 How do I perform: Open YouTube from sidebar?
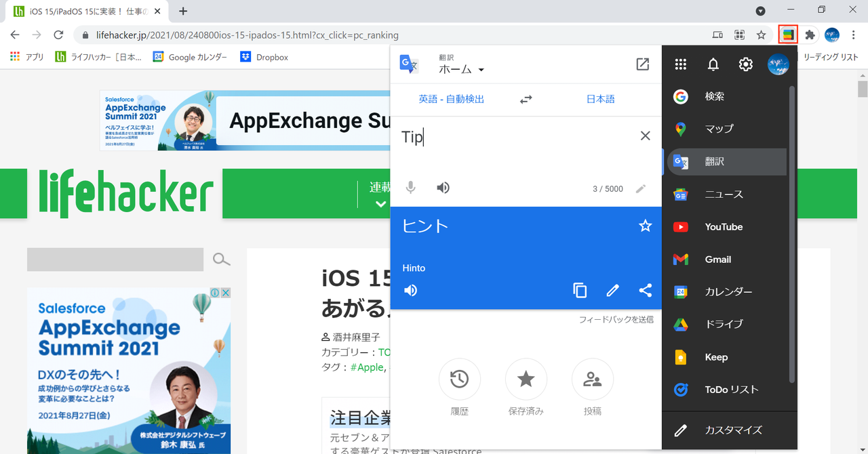(727, 227)
